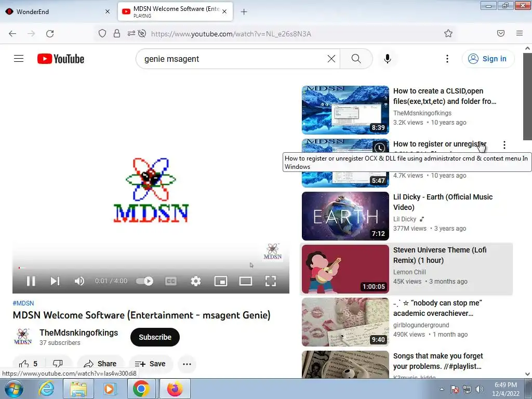View site security padlock info
Image resolution: width=532 pixels, height=399 pixels.
[x=117, y=33]
